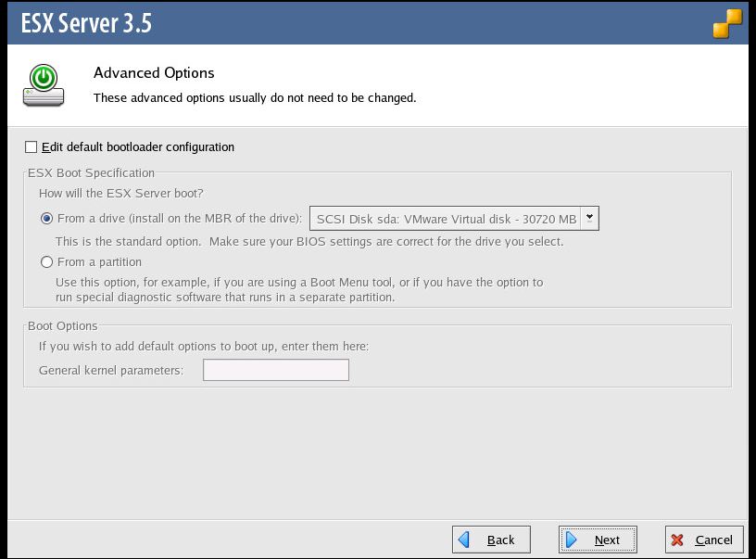756x559 pixels.
Task: Click the Boot Options group label
Action: click(x=62, y=325)
